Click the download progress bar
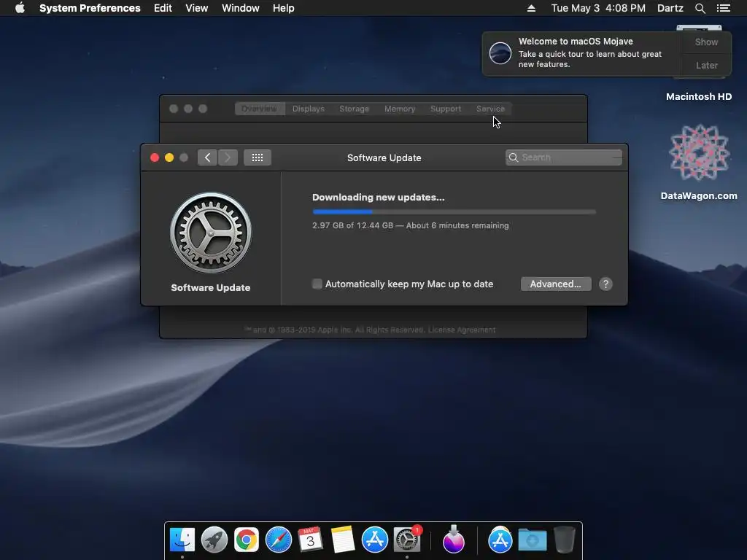 pyautogui.click(x=454, y=211)
